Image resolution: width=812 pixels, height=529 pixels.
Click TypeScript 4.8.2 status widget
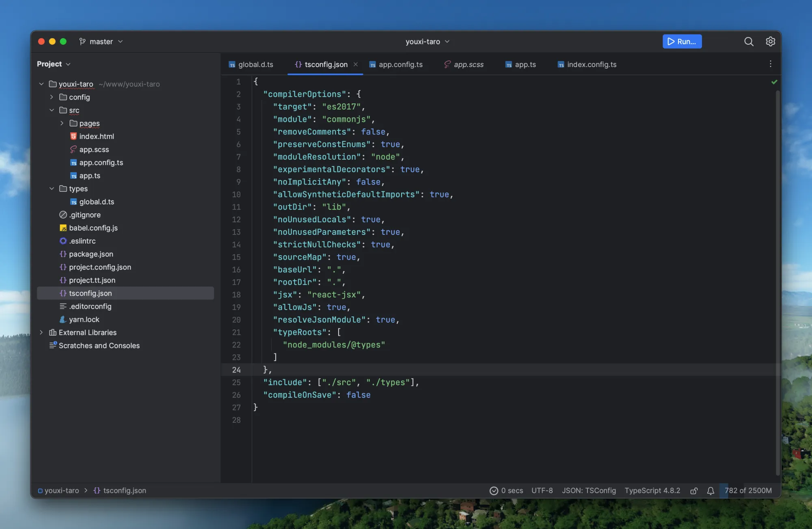tap(652, 491)
